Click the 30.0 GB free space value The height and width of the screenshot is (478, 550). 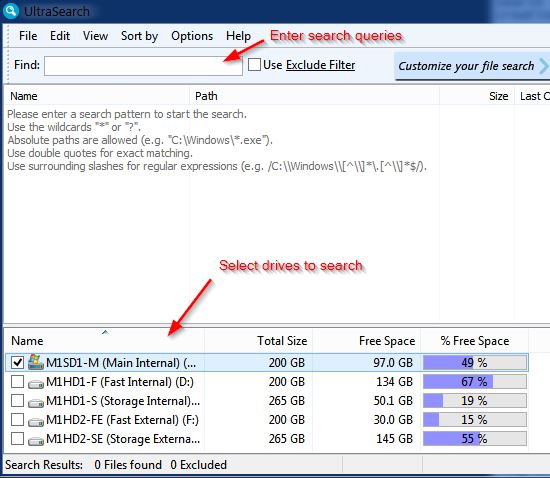point(393,419)
